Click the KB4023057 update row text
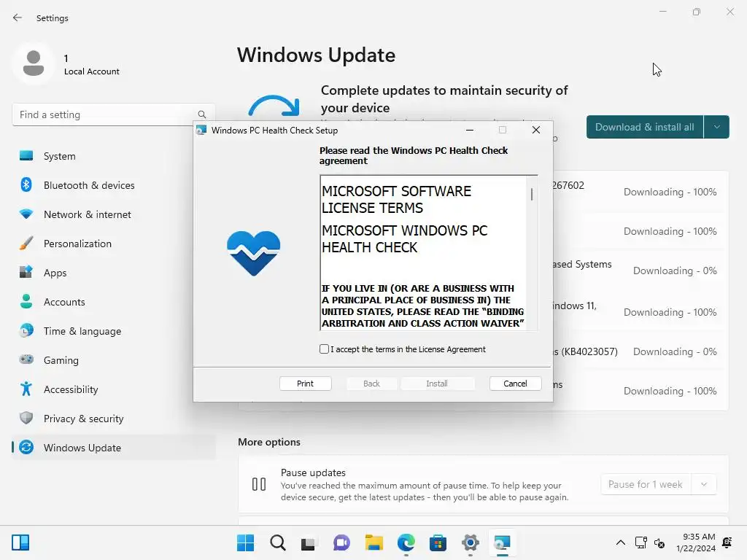This screenshot has width=747, height=560. [585, 351]
